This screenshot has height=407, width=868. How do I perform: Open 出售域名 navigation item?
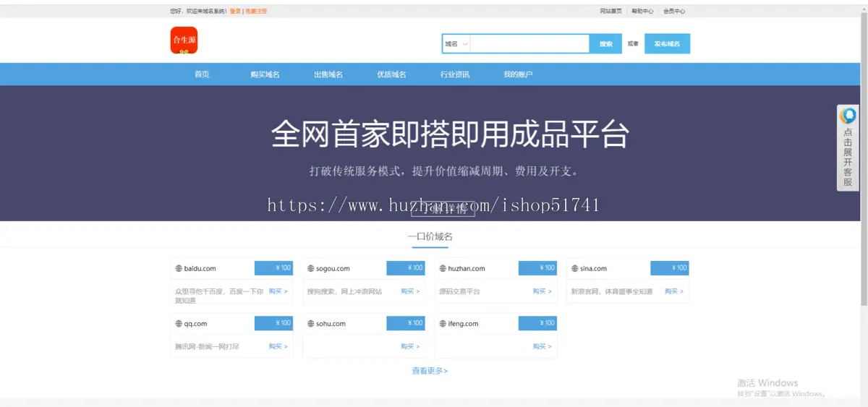(x=328, y=74)
